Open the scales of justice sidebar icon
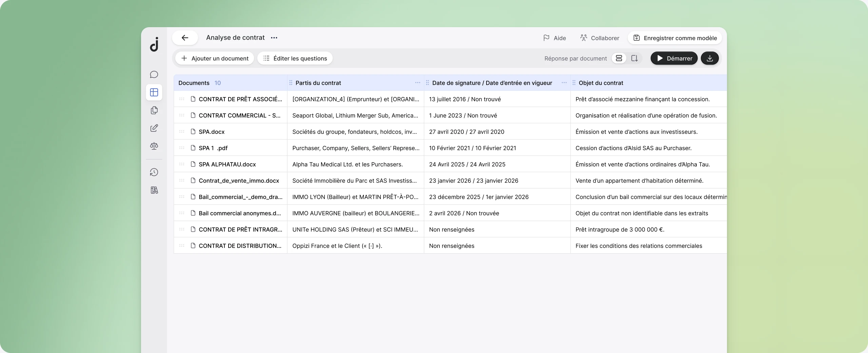868x353 pixels. coord(154,146)
